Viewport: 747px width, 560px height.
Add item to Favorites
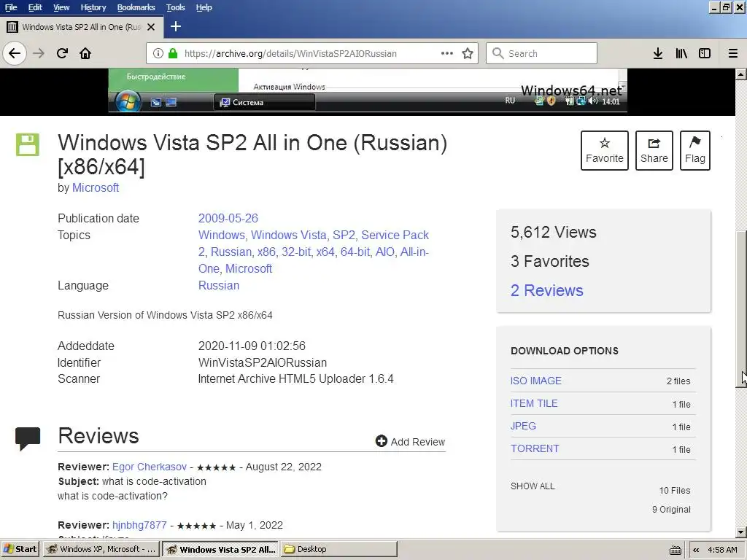tap(605, 150)
